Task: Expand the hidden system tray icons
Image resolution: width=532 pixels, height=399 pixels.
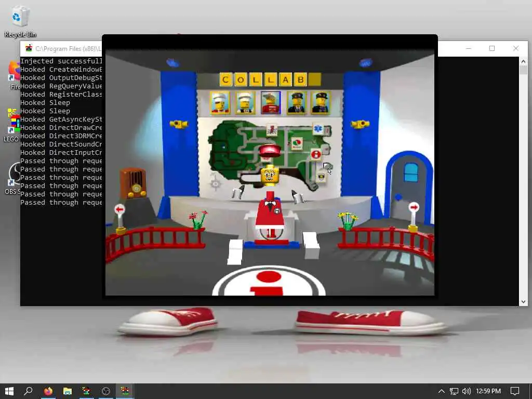Action: pyautogui.click(x=441, y=391)
